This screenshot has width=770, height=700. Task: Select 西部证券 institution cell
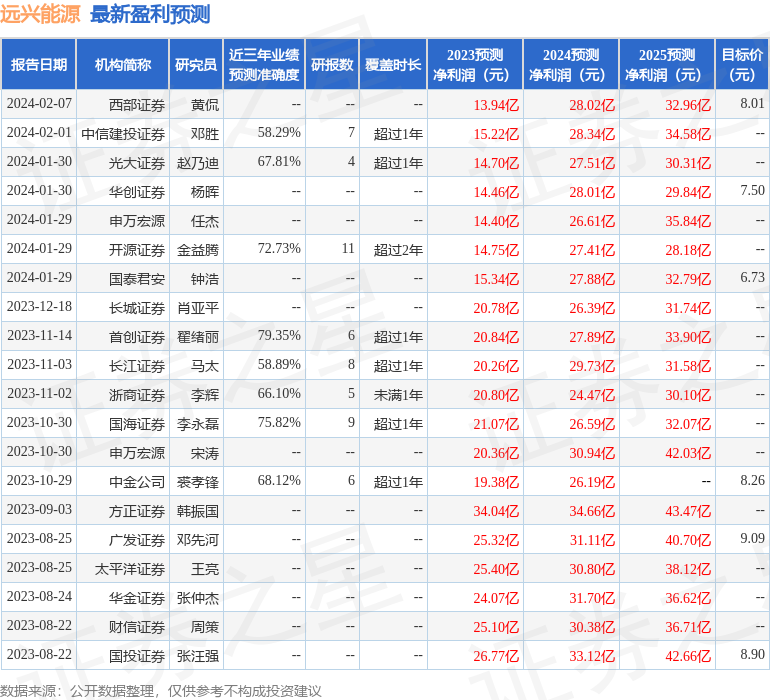137,105
